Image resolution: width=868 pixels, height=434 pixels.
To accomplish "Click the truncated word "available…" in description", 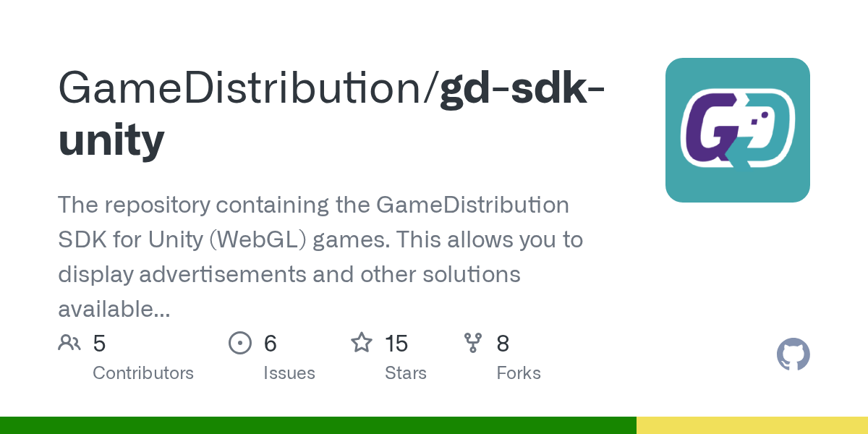I will point(114,310).
